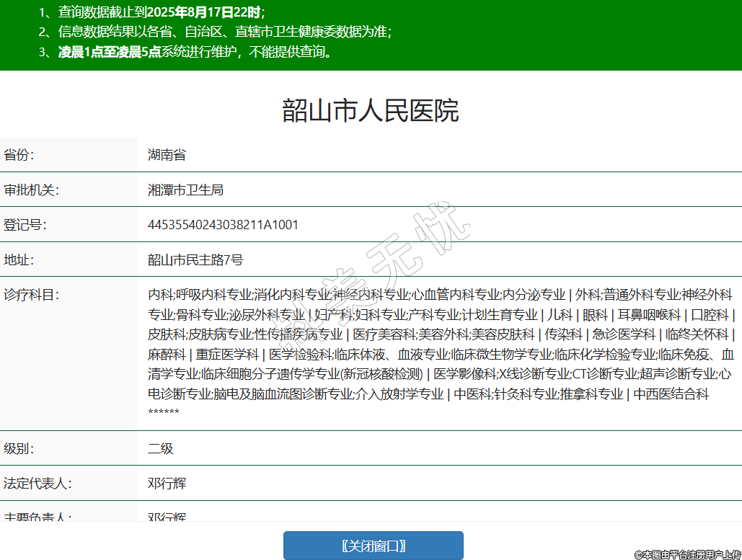Click the 本图由平台注册用户上传 watermark caption
This screenshot has width=742, height=560.
[687, 554]
